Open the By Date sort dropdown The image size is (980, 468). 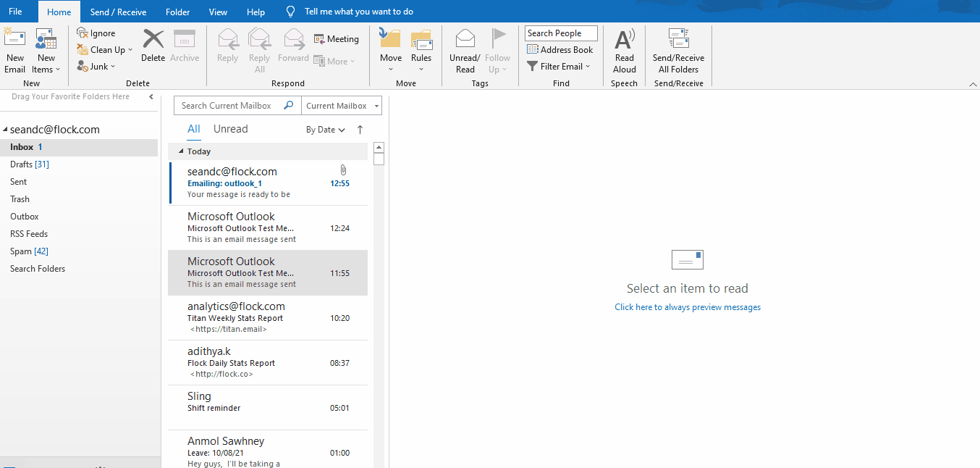coord(326,130)
